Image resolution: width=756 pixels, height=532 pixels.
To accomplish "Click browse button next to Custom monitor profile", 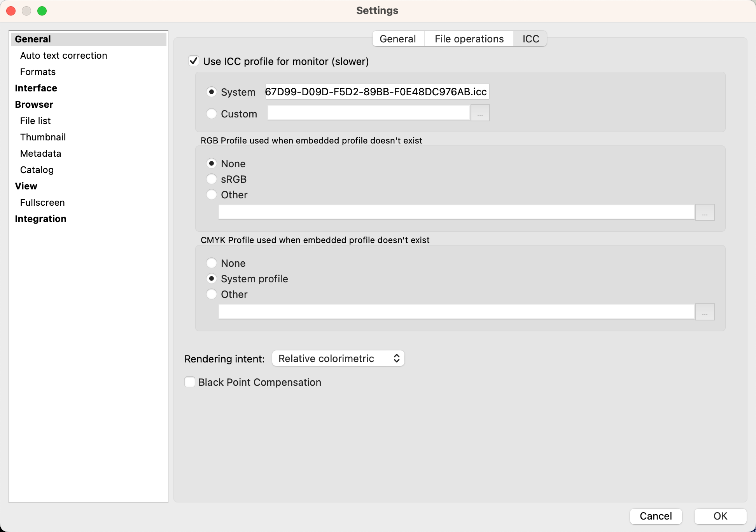I will 480,113.
